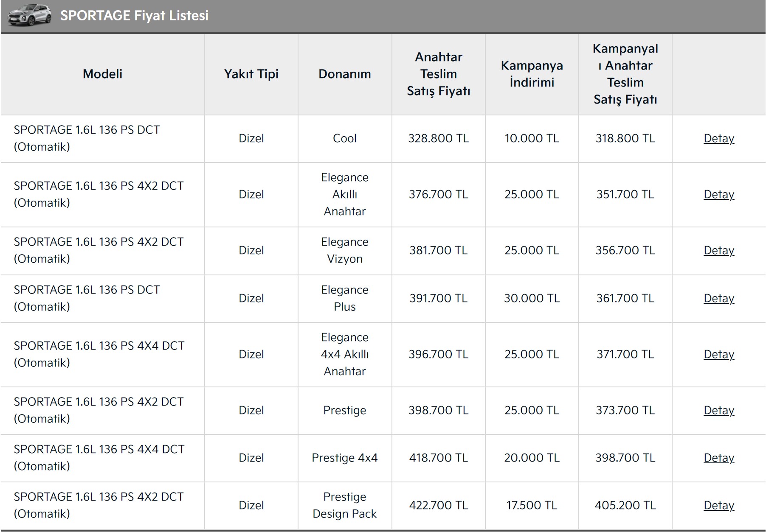Select the Prestige Design Pack trim cell
This screenshot has width=766, height=532.
344,505
